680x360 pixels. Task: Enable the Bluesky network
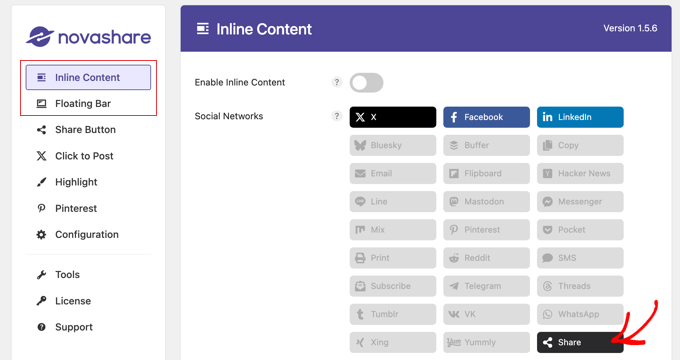(393, 145)
